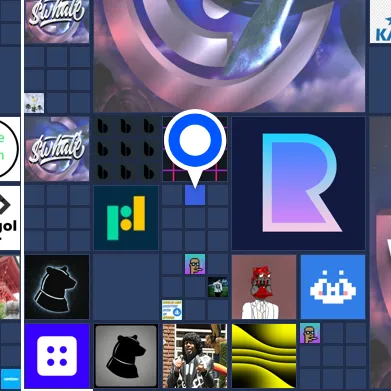Select the red-masked figure in white suit tile
Screen dimensions: 391x391
(x=264, y=287)
